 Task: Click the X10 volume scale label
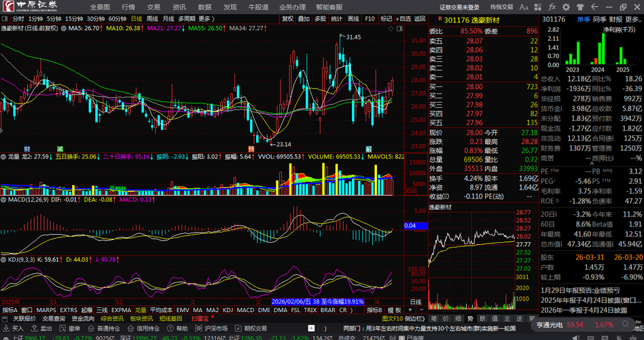410,191
